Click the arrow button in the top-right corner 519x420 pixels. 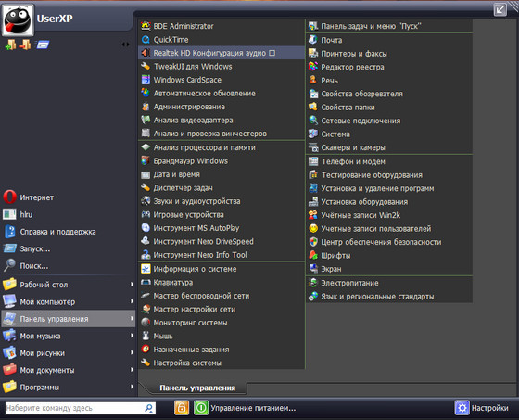500,9
